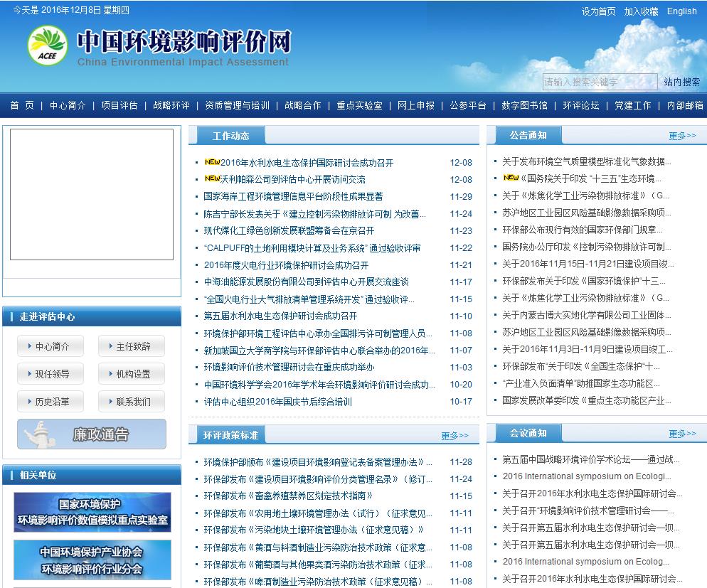Open 建设项目环境影响登记表备案管理办法 policy
707x588 pixels.
(x=318, y=462)
